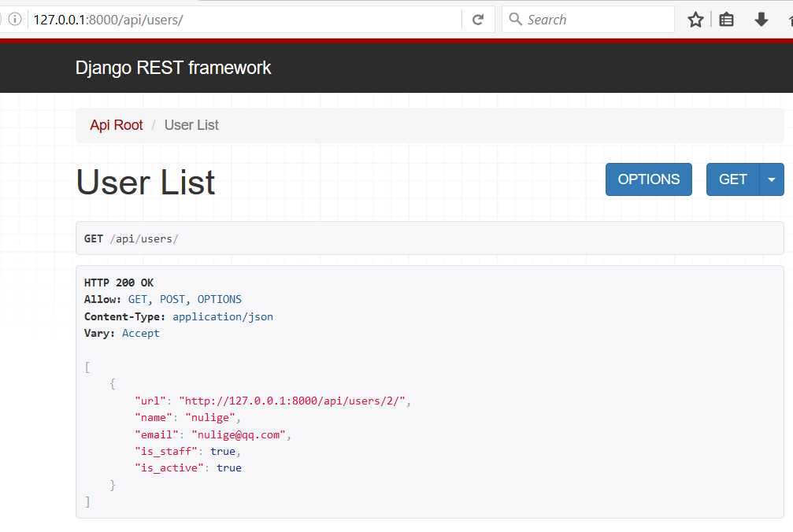Viewport: 793px width, 532px height.
Task: Click the HTTP 200 OK status text
Action: click(x=119, y=283)
